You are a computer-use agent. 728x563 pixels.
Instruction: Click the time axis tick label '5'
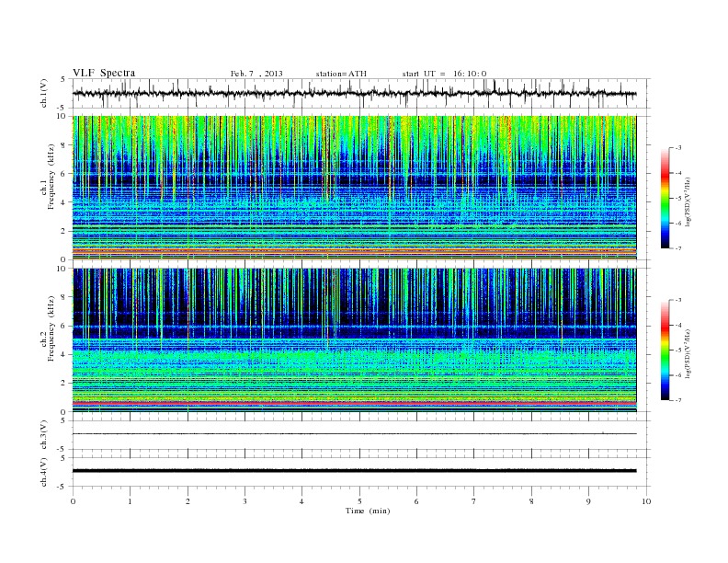pos(359,501)
